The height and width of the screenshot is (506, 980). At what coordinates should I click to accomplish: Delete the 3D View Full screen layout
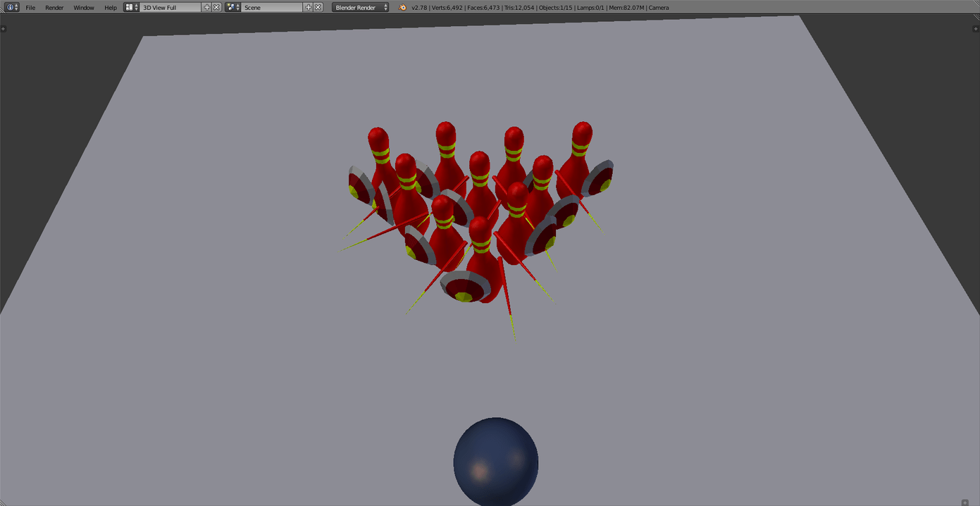pos(216,7)
